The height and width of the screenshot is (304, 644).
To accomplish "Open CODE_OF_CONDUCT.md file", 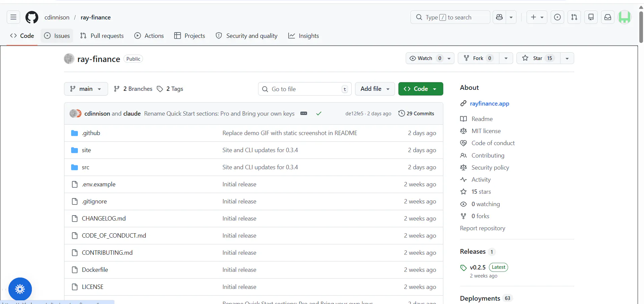I will tap(114, 236).
